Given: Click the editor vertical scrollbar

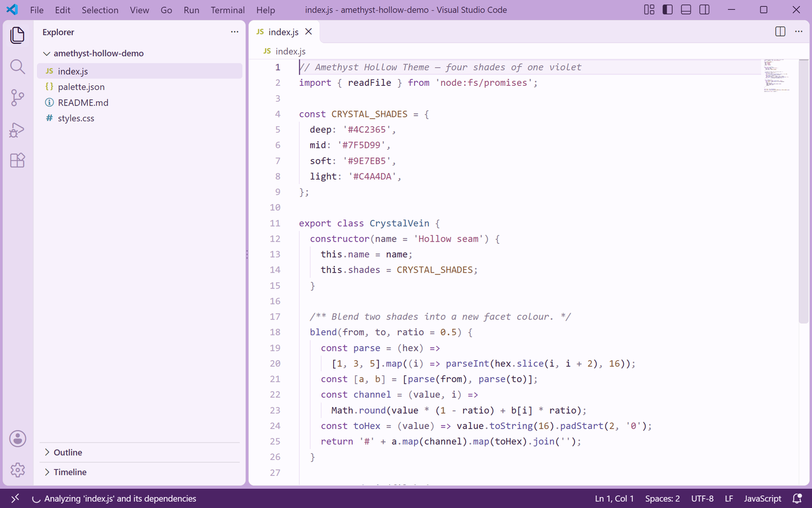Looking at the screenshot, I should click(804, 191).
